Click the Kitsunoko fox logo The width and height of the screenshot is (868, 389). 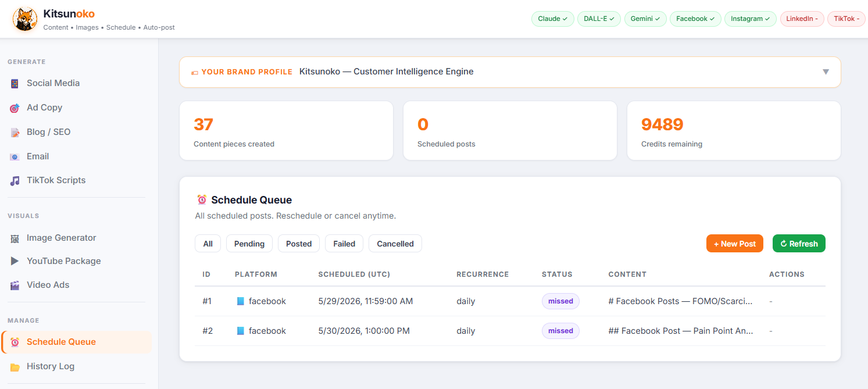tap(25, 19)
